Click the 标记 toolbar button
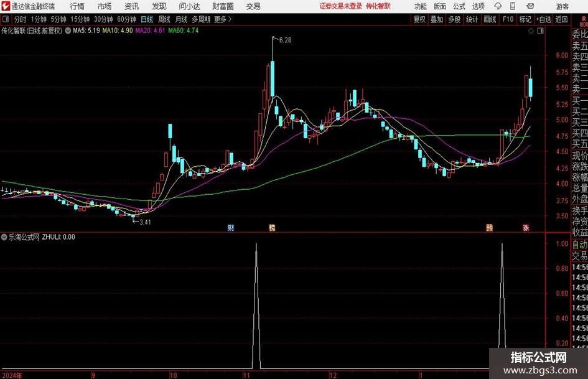Viewport: 588px width, 379px height. point(525,19)
